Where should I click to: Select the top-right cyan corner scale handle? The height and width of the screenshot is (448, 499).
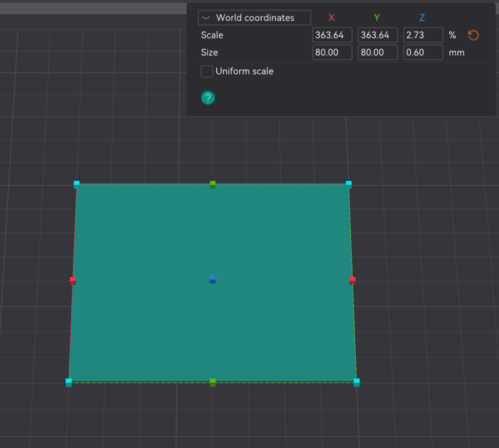[348, 184]
